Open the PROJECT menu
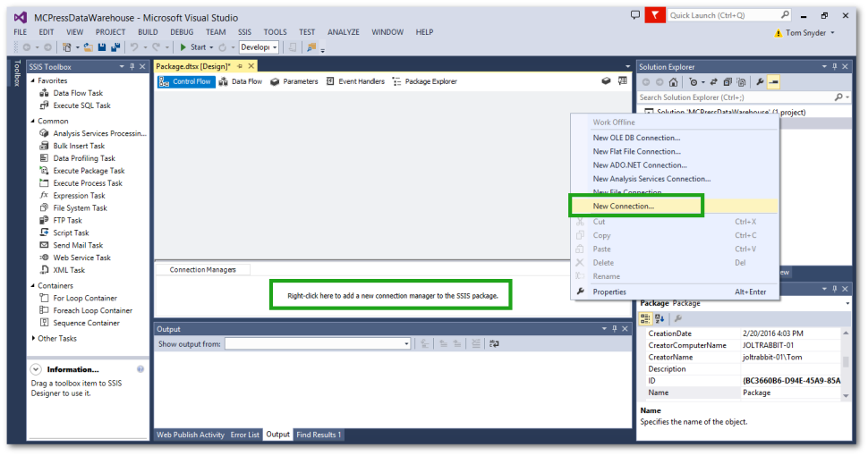The image size is (868, 456). [110, 32]
